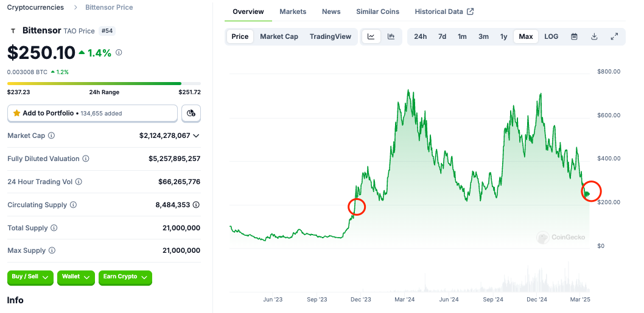This screenshot has height=313, width=644.
Task: Expand chart to fullscreen
Action: click(x=614, y=36)
